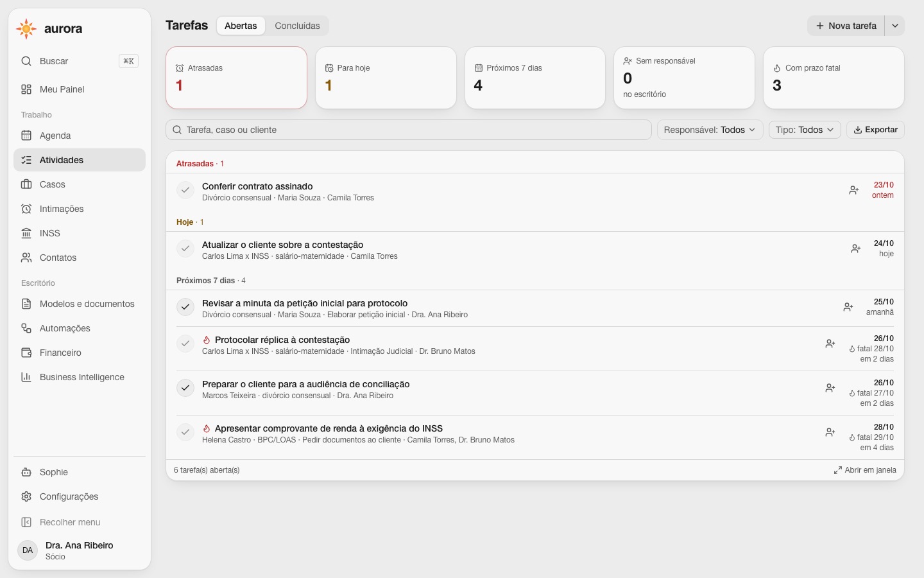Select Para hoje summary card

386,78
